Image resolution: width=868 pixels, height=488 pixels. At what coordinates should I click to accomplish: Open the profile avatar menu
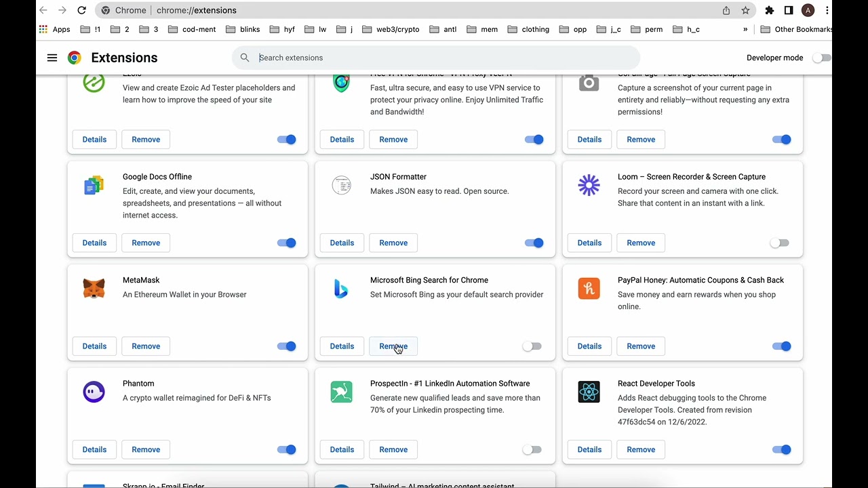(x=808, y=10)
